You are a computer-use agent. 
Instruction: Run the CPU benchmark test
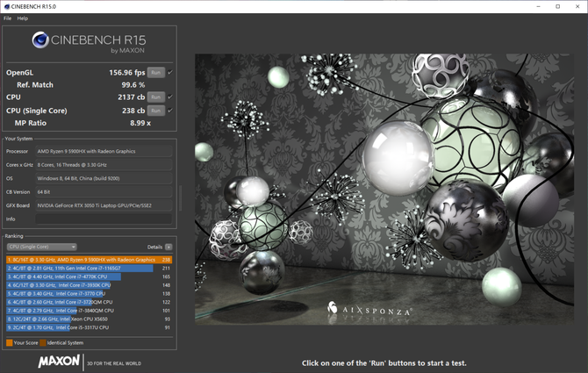(x=156, y=97)
